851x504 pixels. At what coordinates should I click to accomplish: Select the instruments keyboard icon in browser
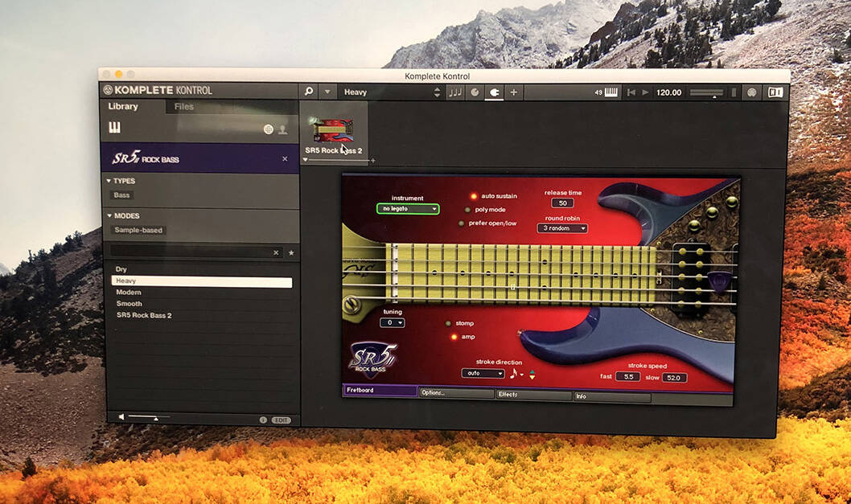pos(114,128)
